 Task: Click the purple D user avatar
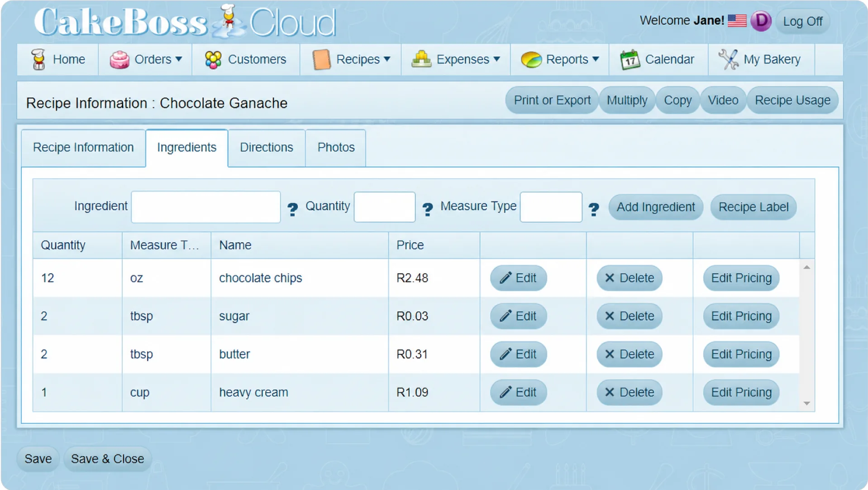(x=761, y=21)
